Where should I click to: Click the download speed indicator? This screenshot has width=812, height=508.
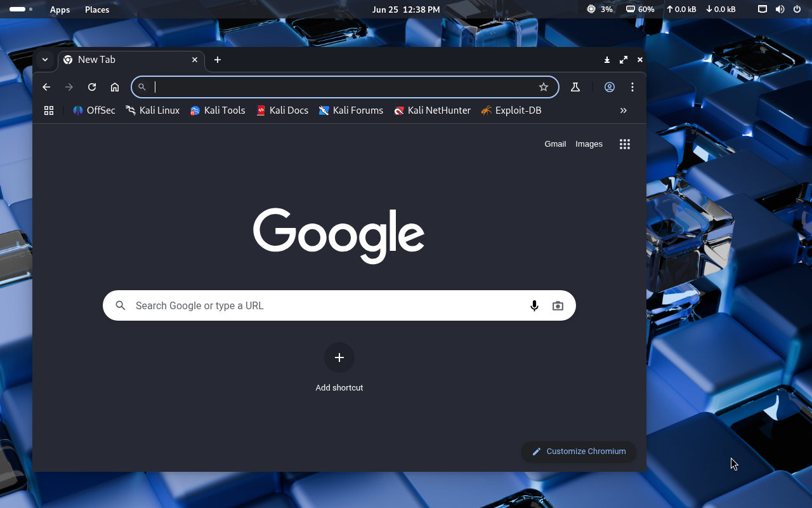(x=721, y=10)
